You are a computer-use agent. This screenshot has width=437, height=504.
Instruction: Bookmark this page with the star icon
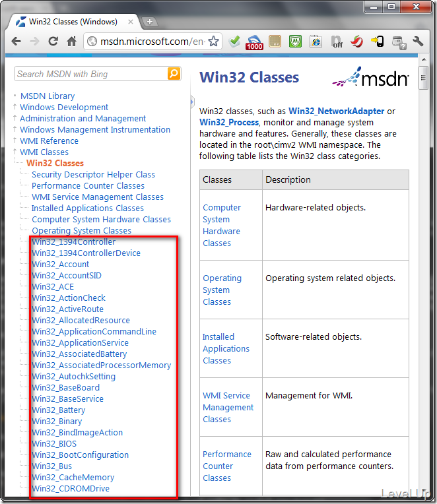pyautogui.click(x=213, y=41)
